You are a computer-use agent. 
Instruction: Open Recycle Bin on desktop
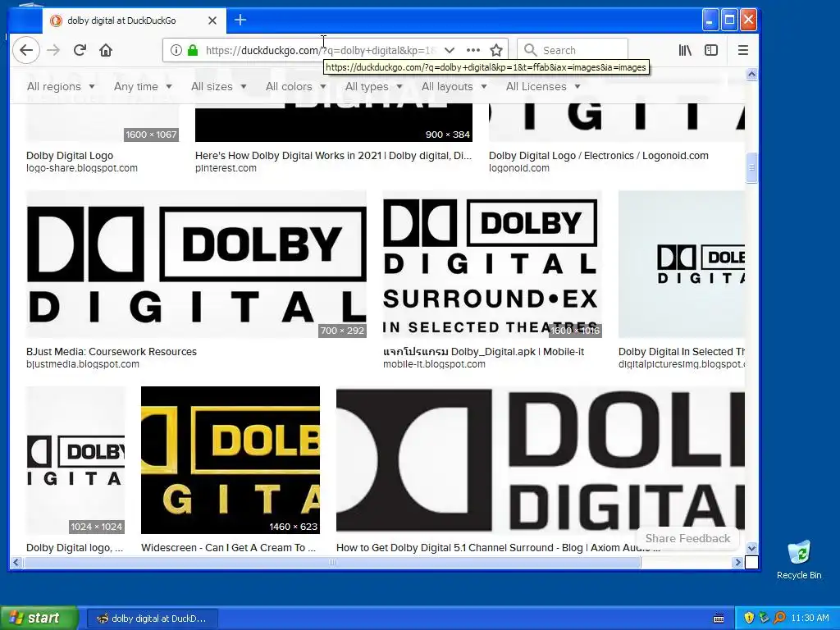point(799,559)
